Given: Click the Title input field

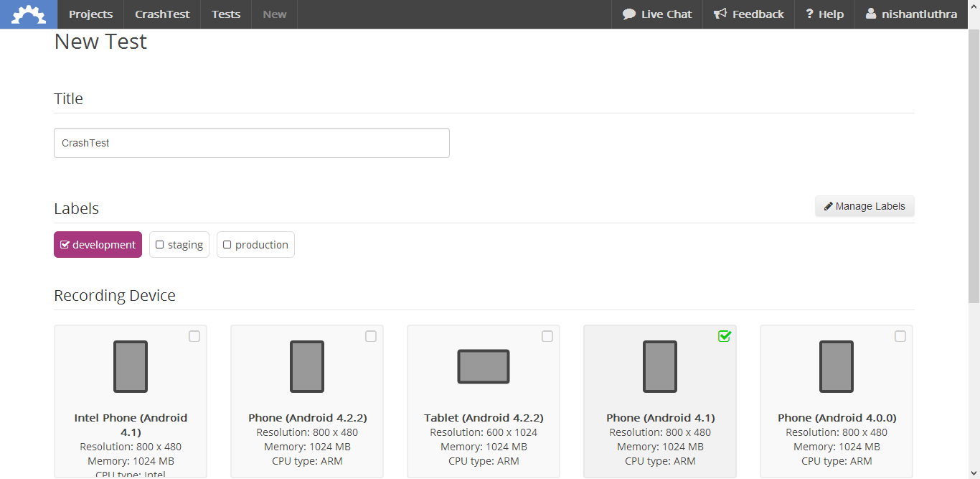Looking at the screenshot, I should [251, 143].
